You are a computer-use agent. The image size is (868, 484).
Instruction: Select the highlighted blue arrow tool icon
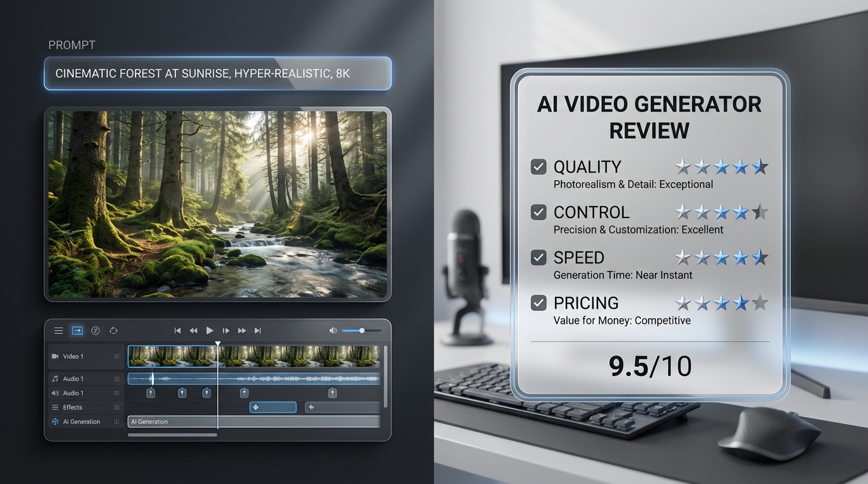(x=77, y=331)
